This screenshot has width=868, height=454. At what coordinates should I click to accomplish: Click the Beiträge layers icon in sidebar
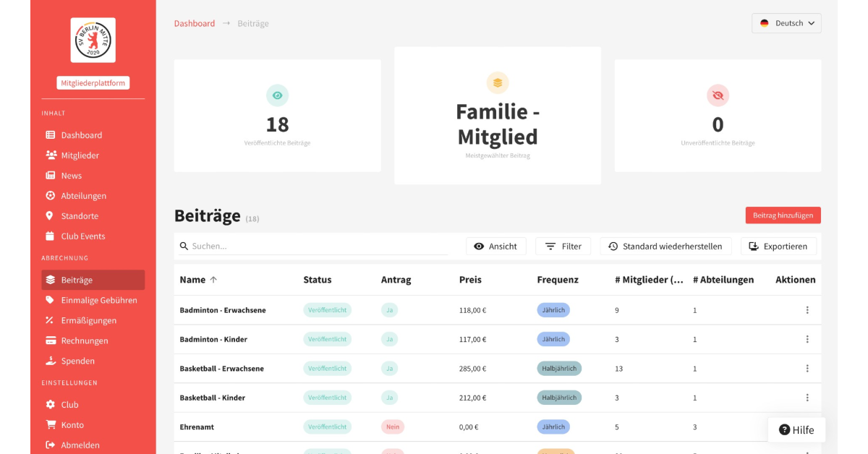(50, 280)
